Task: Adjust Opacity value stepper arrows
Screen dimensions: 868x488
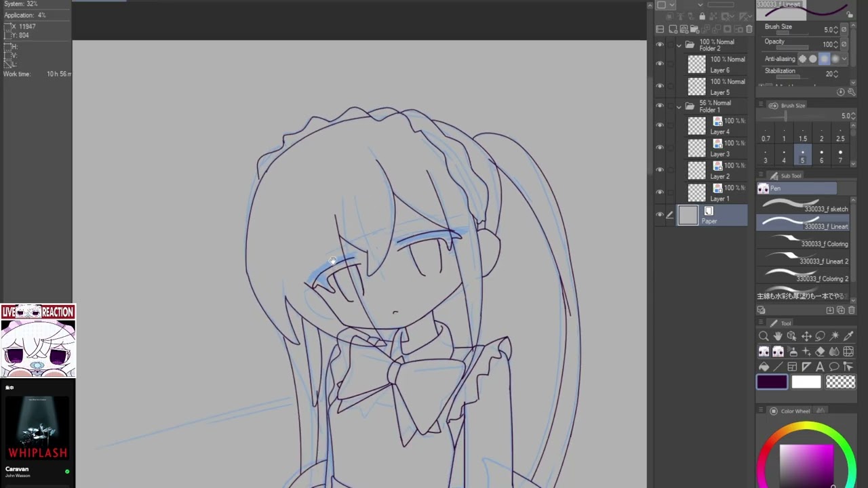Action: coord(835,45)
